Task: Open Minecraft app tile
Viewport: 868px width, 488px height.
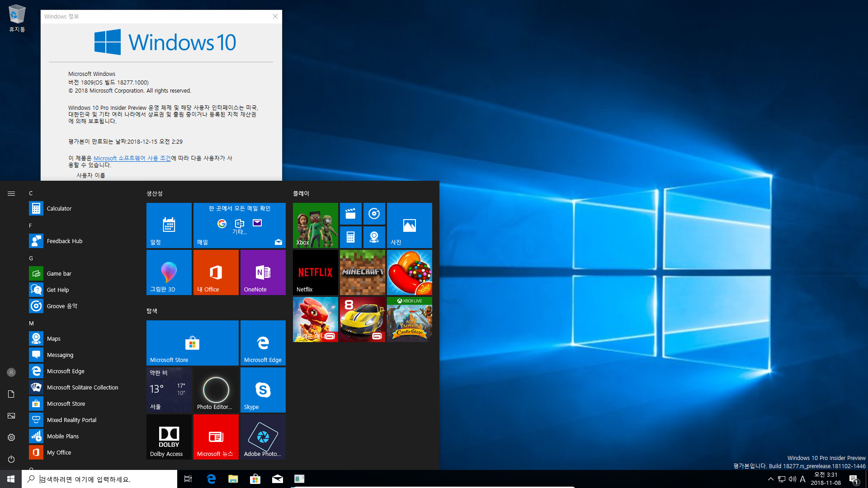Action: coord(363,272)
